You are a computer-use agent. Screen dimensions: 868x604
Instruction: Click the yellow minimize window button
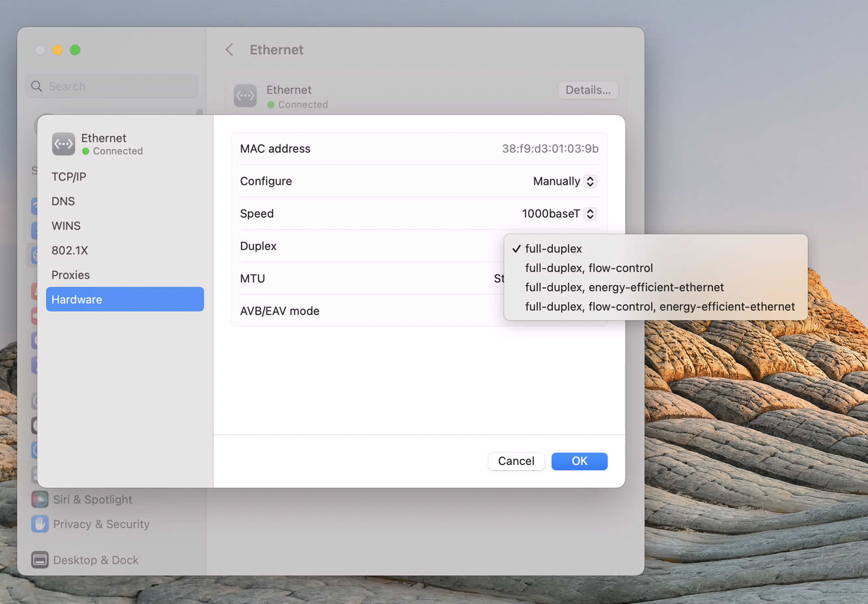click(x=57, y=50)
